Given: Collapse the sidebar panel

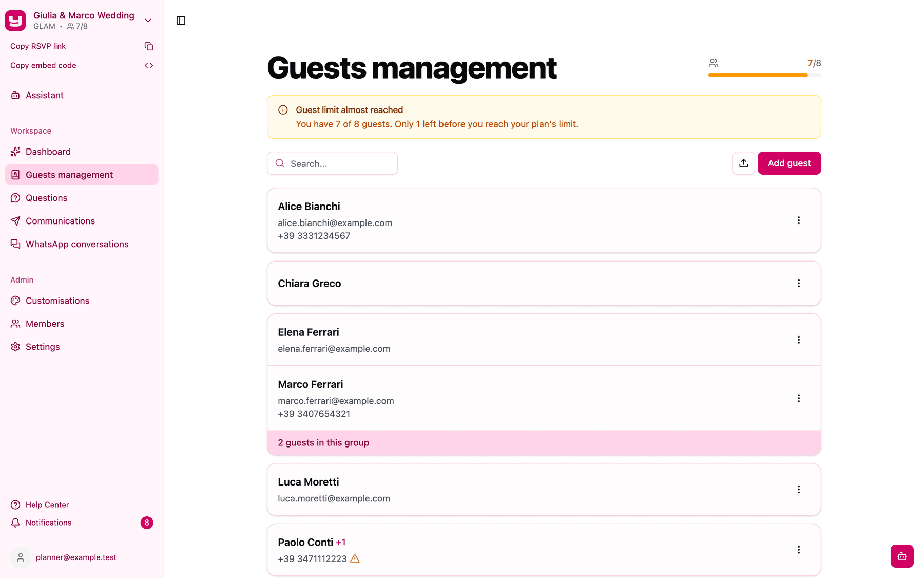Looking at the screenshot, I should pyautogui.click(x=181, y=21).
